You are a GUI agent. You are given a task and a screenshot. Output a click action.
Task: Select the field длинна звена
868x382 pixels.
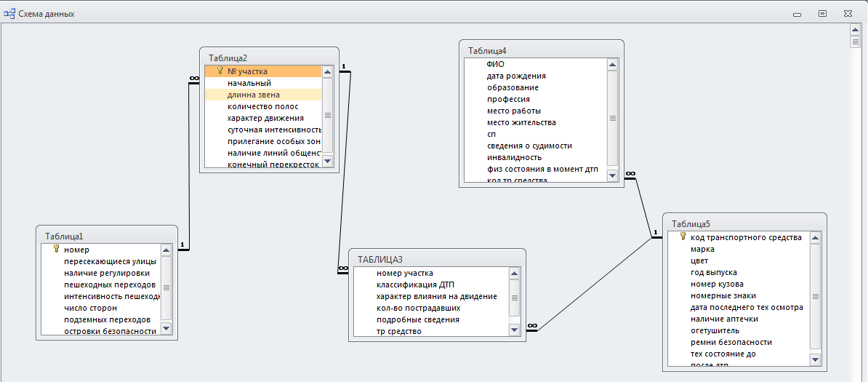click(263, 95)
